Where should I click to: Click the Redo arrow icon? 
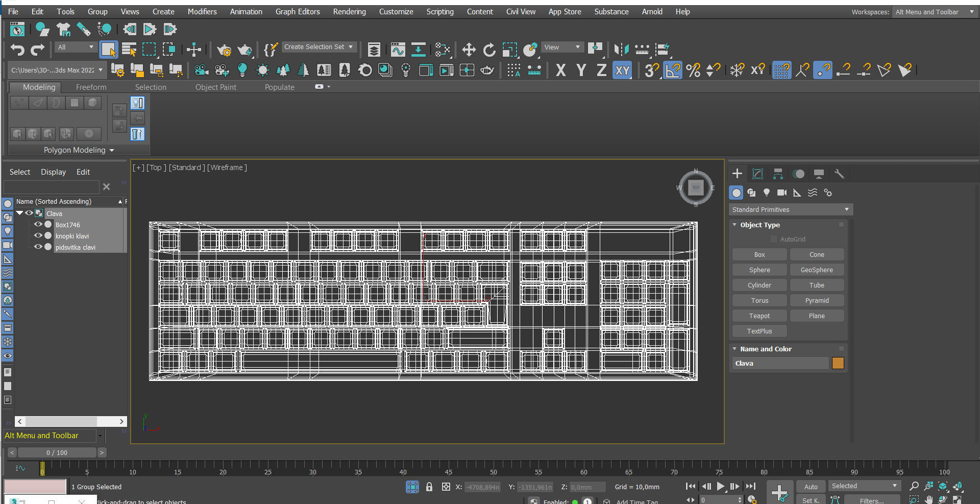pos(38,50)
